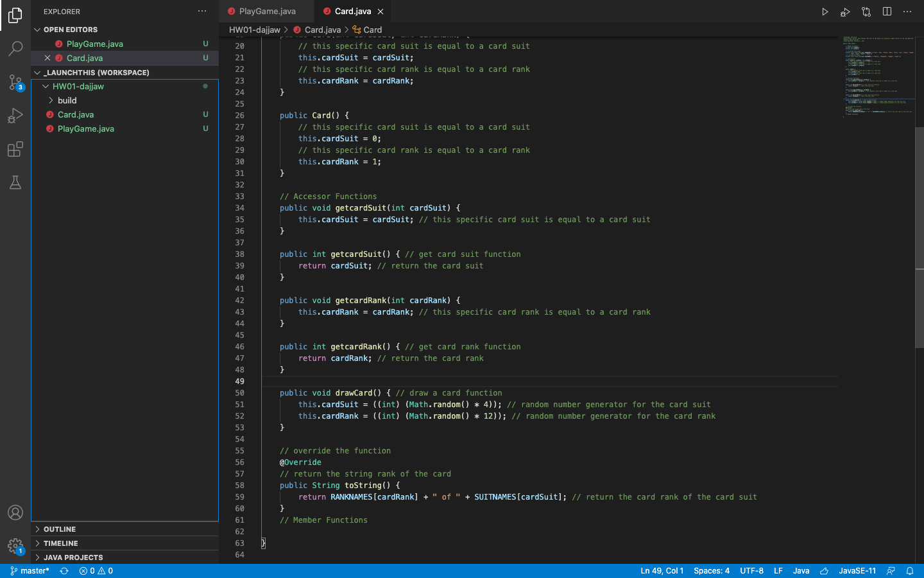
Task: Split the editor to the right
Action: click(x=887, y=11)
